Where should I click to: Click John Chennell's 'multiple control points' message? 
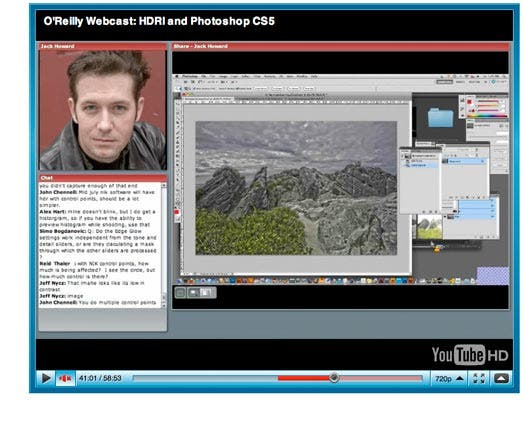[98, 302]
